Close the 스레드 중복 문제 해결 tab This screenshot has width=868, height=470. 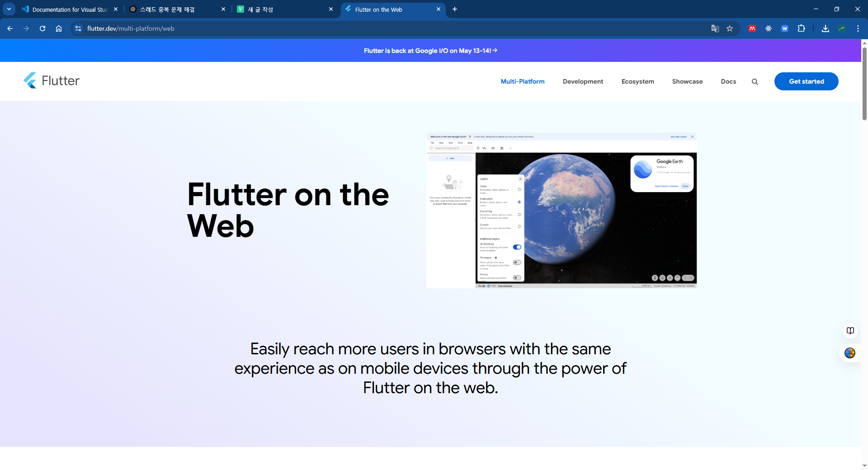[x=223, y=9]
